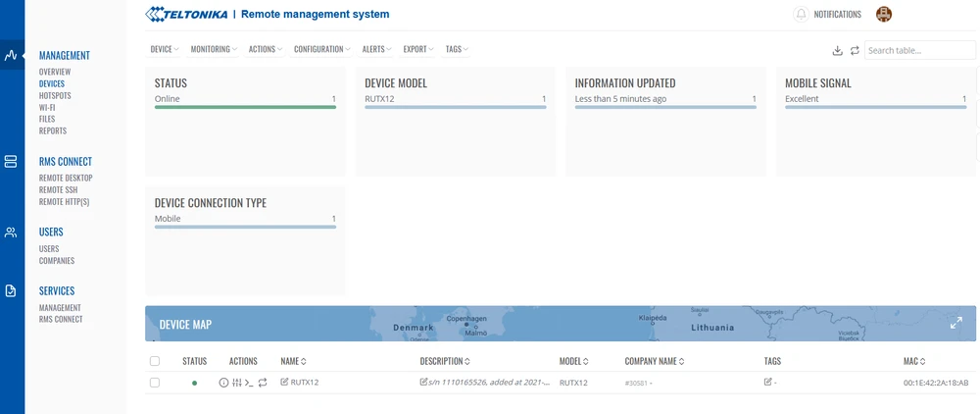Click the Search table input field
The width and height of the screenshot is (980, 414).
tap(919, 50)
